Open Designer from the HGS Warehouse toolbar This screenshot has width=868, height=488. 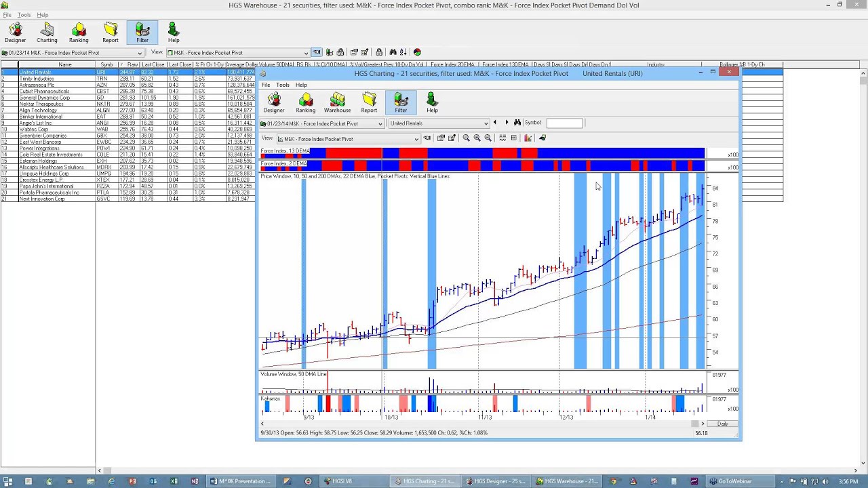click(x=16, y=33)
